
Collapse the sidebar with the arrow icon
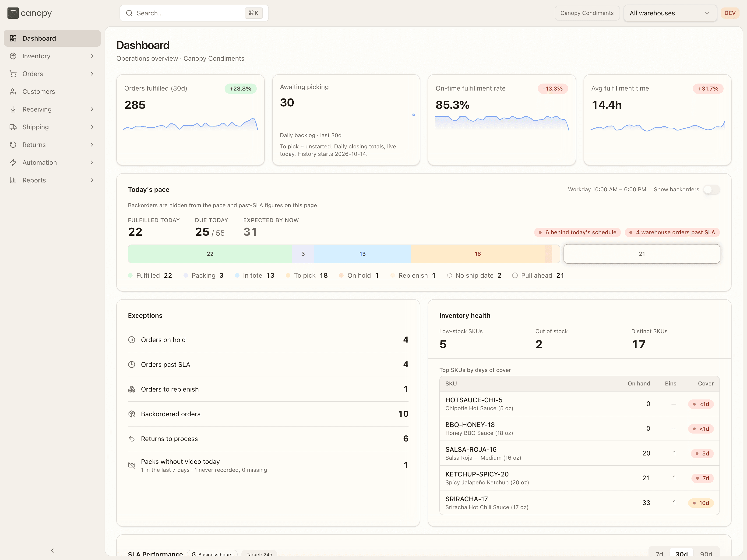(x=52, y=550)
